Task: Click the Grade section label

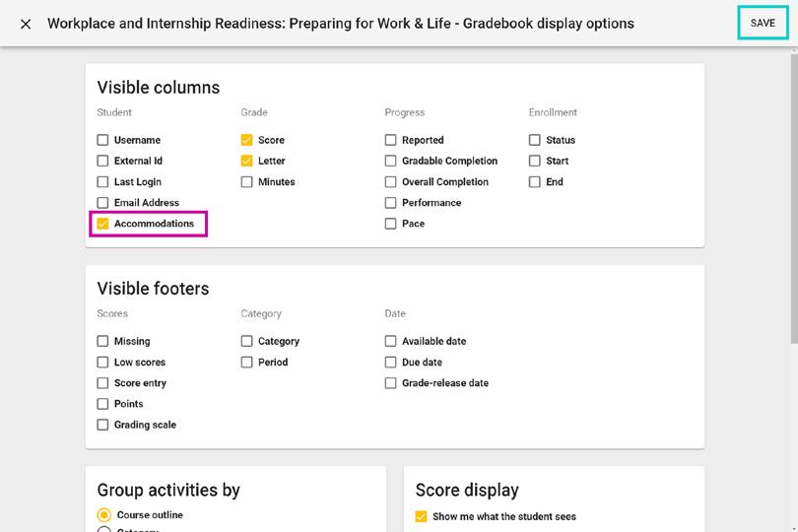Action: pos(254,112)
